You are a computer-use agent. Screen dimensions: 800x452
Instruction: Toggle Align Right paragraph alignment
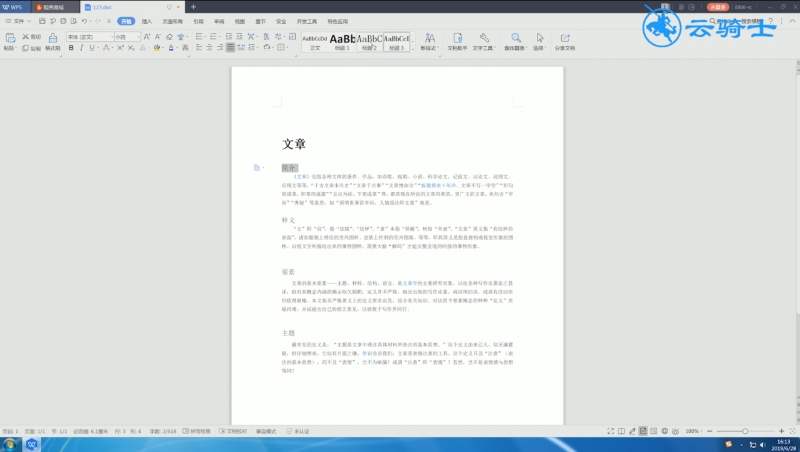tap(220, 47)
